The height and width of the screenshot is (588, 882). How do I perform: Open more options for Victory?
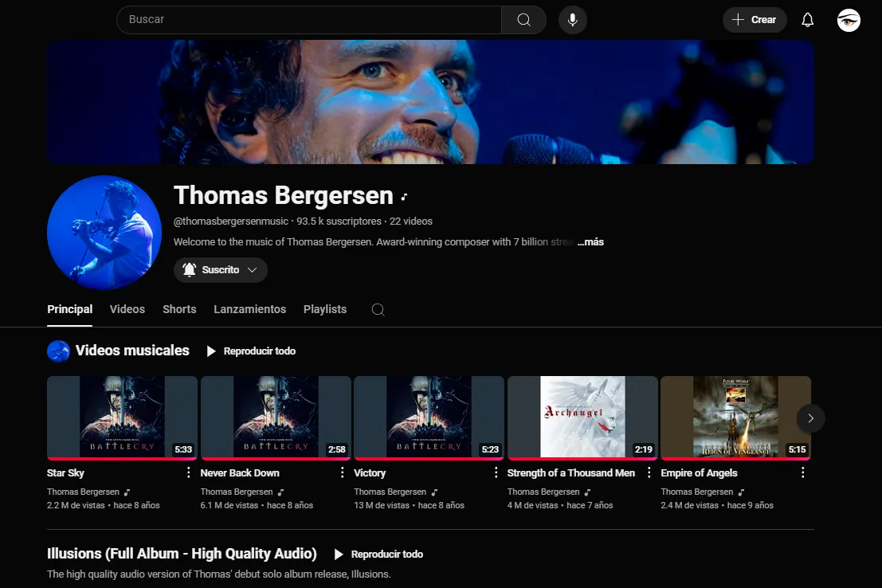496,472
